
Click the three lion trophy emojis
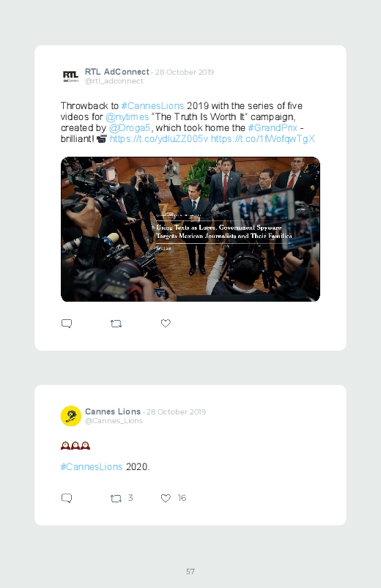tap(75, 445)
